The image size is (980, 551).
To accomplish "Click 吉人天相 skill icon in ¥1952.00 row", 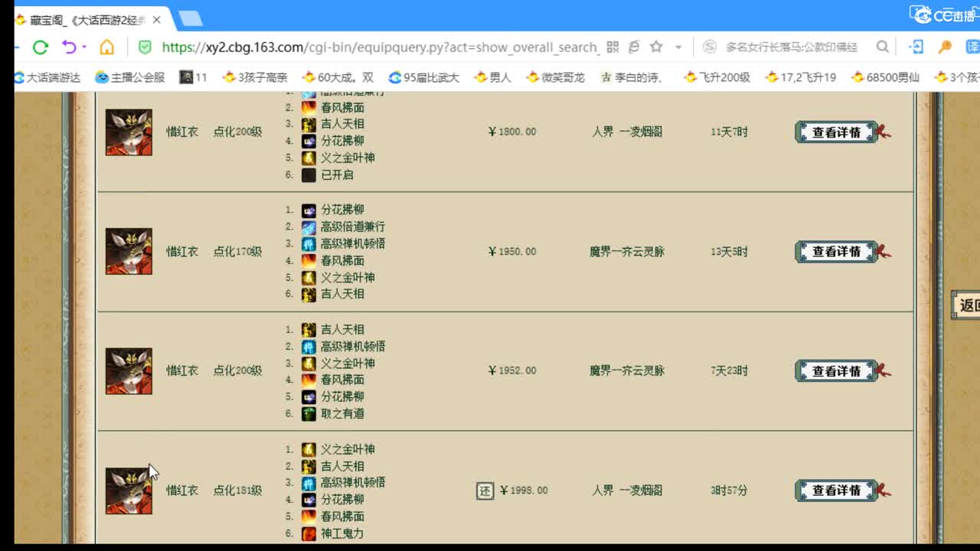I will tap(309, 329).
